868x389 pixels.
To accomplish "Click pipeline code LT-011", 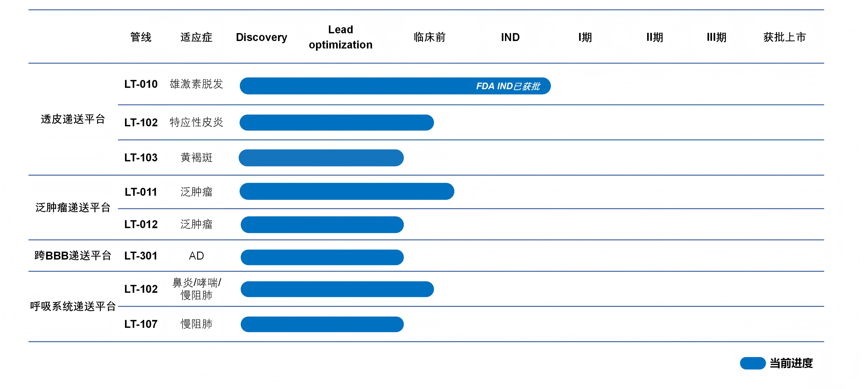I will tap(141, 192).
